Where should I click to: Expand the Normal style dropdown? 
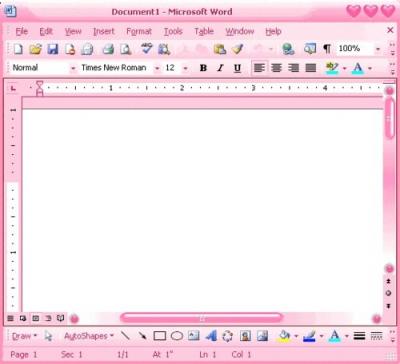[x=73, y=68]
